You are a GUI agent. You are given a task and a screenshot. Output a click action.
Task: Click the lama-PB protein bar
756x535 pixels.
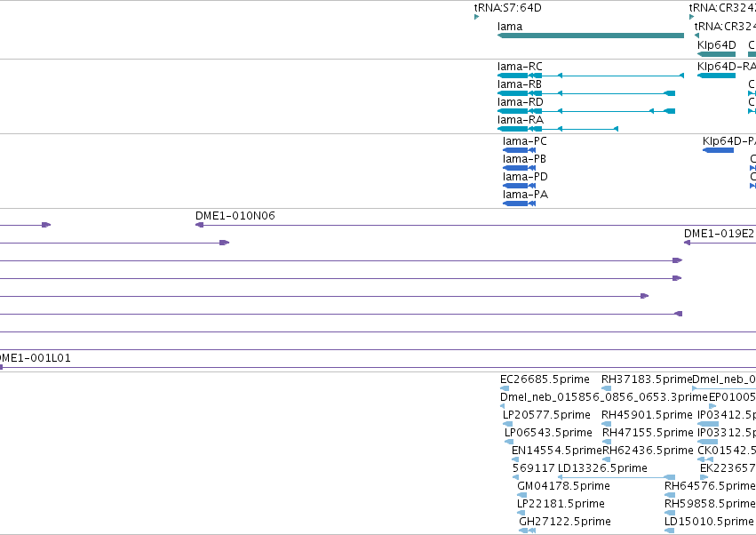click(519, 168)
